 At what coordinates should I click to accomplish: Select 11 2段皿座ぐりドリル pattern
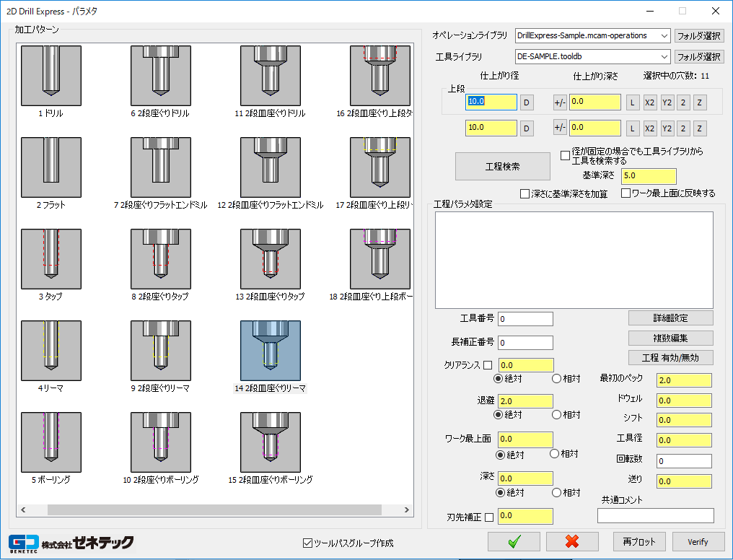[271, 76]
